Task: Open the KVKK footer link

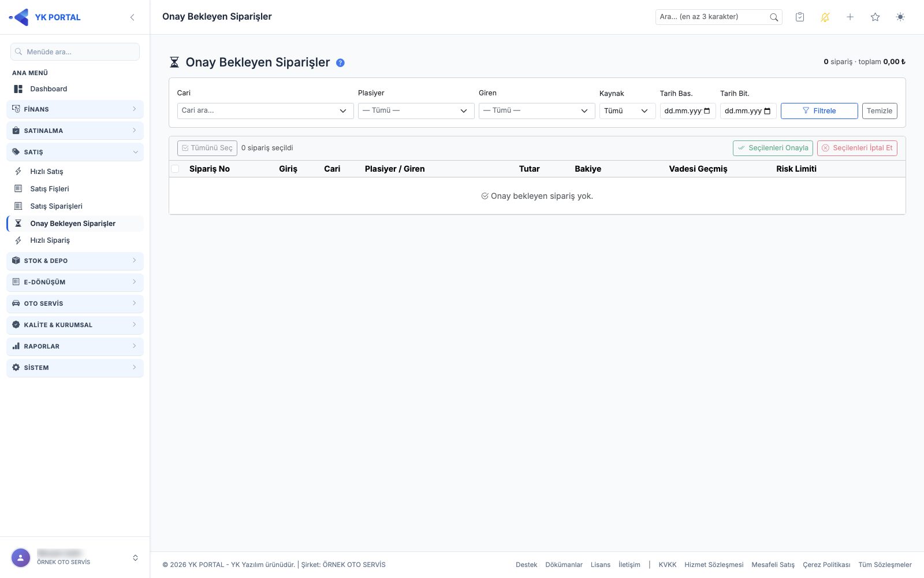Action: click(x=668, y=565)
